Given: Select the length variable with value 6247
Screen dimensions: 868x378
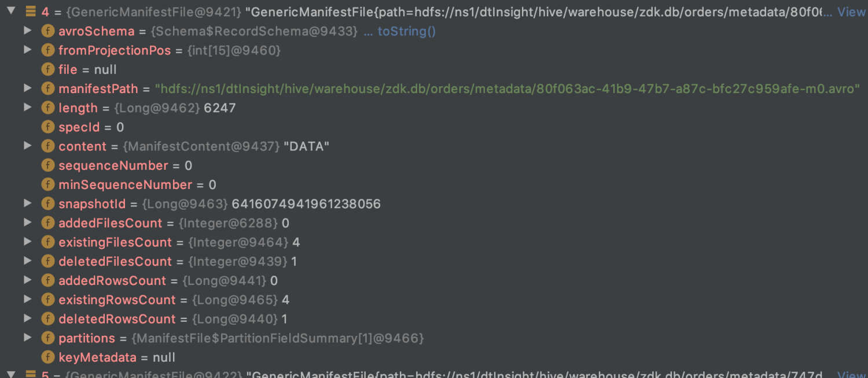Looking at the screenshot, I should tap(434, 108).
